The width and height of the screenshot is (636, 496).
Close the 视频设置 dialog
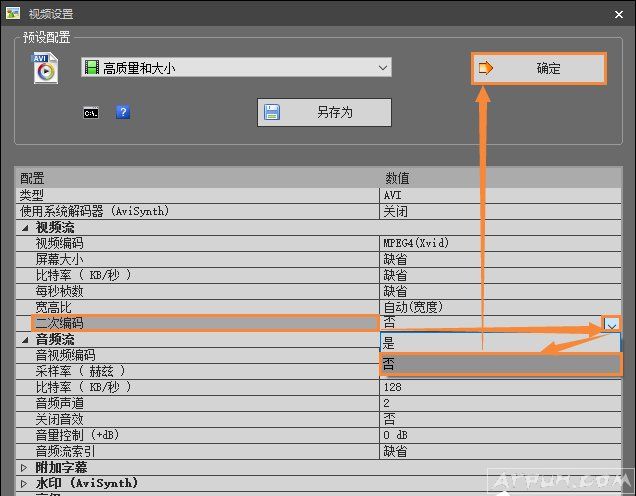(x=619, y=15)
